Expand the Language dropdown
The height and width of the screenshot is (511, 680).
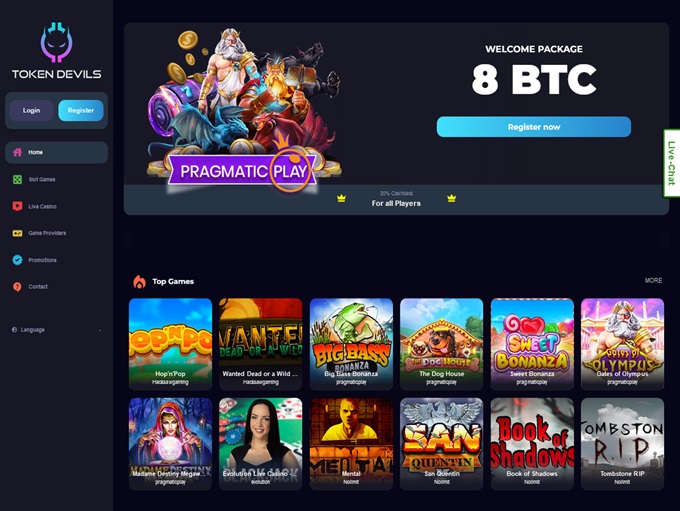click(56, 330)
